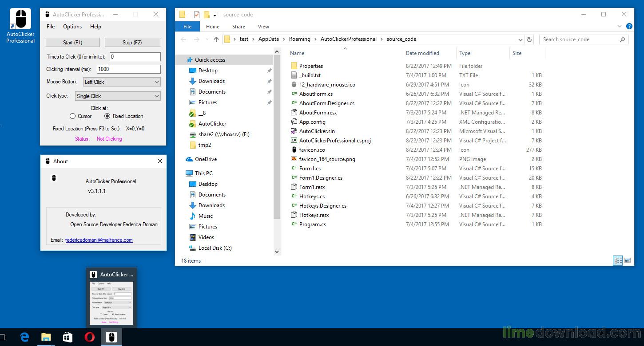Image resolution: width=644 pixels, height=346 pixels.
Task: Open the Mouse Button dropdown
Action: (122, 82)
